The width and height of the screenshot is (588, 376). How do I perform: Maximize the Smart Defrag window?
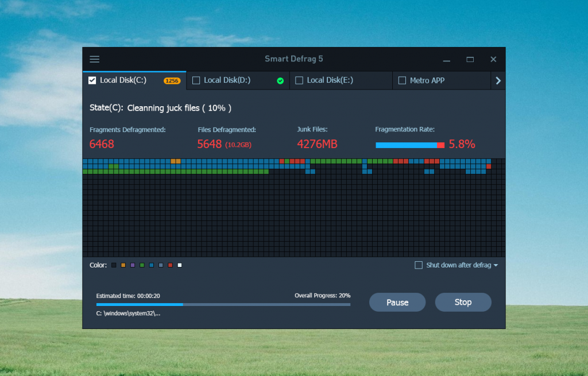(470, 60)
